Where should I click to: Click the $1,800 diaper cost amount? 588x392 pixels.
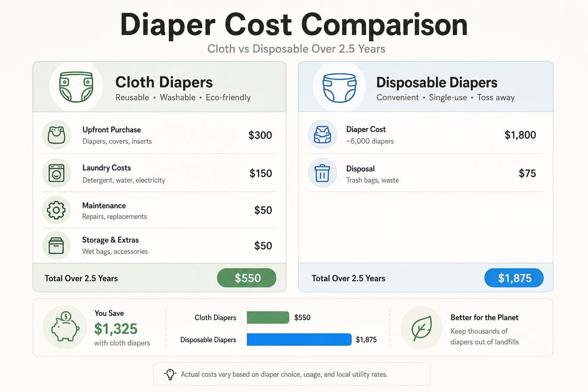pyautogui.click(x=520, y=135)
